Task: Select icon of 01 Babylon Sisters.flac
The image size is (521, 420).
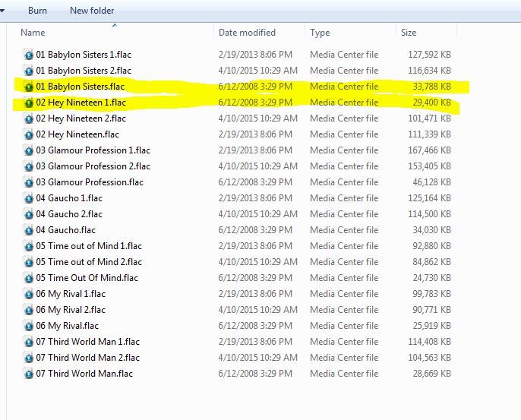Action: click(x=29, y=87)
